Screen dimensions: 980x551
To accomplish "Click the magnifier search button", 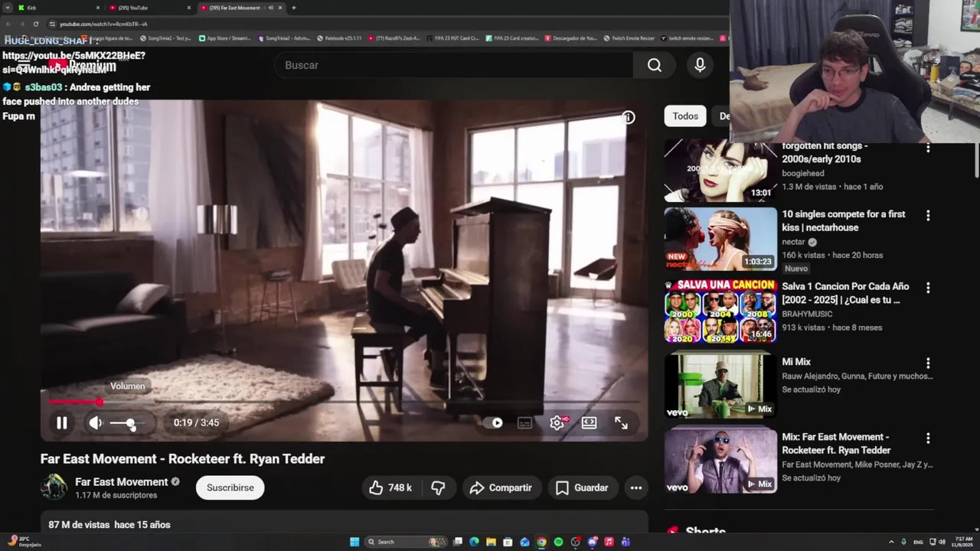I will pyautogui.click(x=655, y=65).
